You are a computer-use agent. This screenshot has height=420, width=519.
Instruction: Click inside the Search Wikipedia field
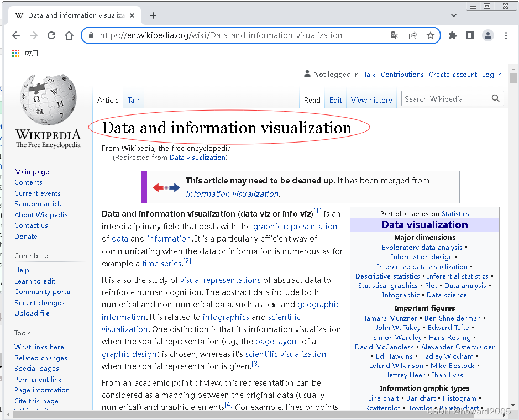click(x=447, y=98)
